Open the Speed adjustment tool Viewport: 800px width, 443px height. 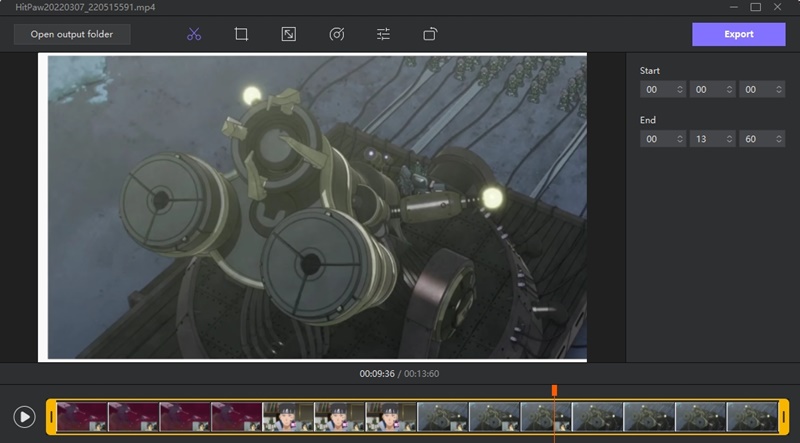(x=336, y=34)
